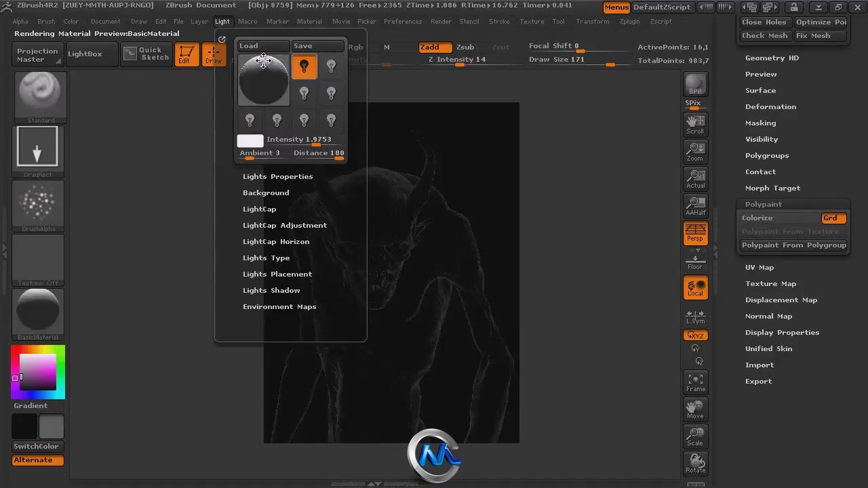Expand the Masking subpalette

point(761,123)
